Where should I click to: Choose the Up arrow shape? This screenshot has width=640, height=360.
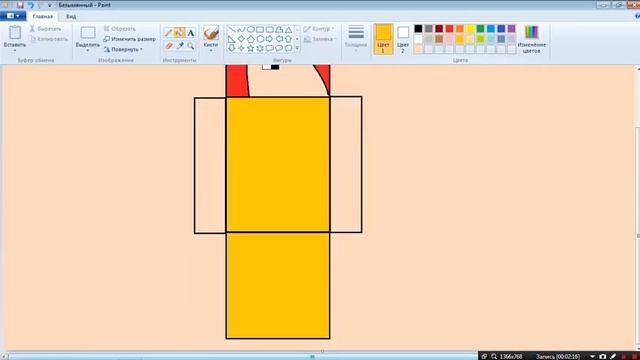click(289, 39)
